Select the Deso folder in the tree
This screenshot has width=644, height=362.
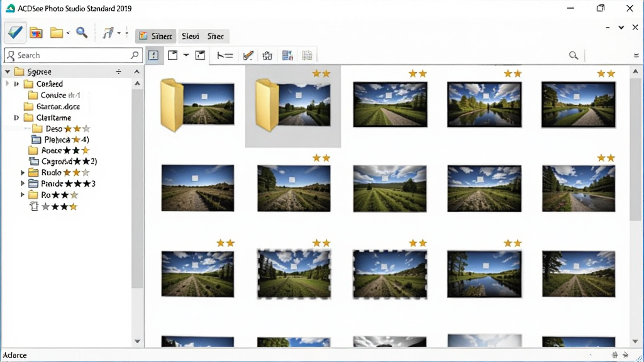pyautogui.click(x=62, y=129)
